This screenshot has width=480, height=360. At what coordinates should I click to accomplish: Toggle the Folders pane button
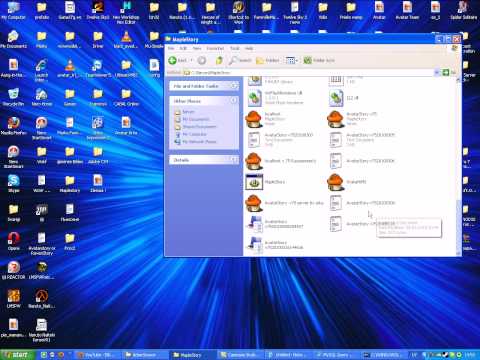click(267, 60)
